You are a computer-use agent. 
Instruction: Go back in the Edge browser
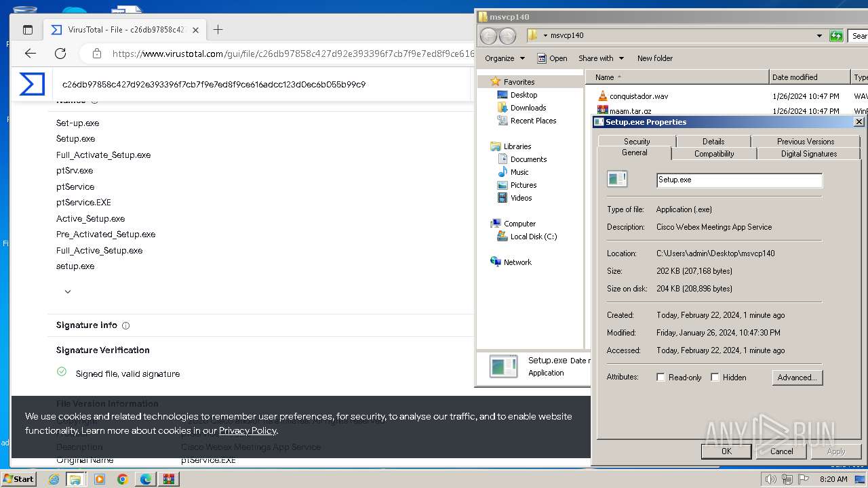tap(31, 54)
